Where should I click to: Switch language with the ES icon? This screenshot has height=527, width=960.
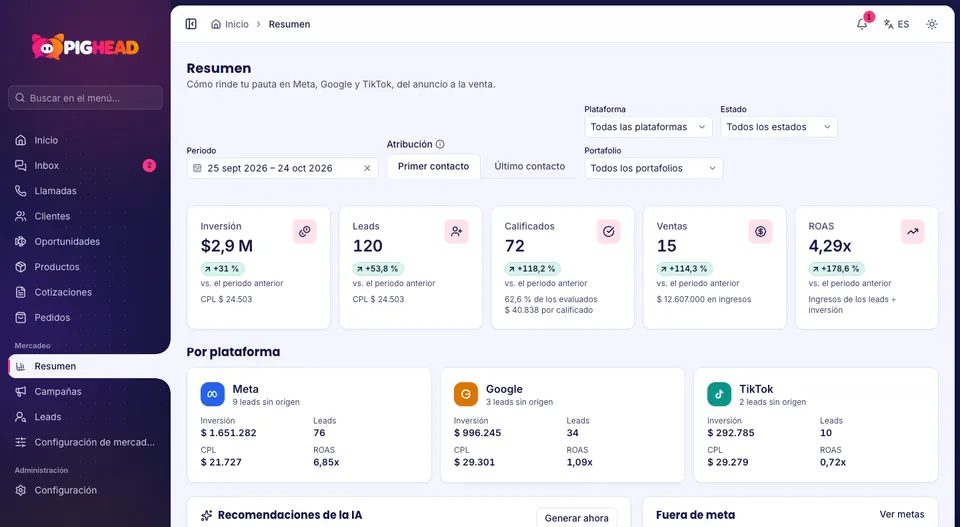[x=896, y=24]
